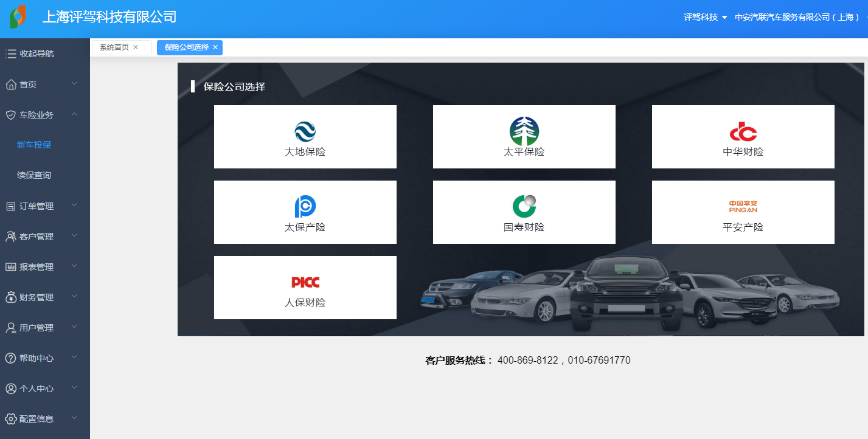Click the 平安产险 PING AN logo

(743, 207)
